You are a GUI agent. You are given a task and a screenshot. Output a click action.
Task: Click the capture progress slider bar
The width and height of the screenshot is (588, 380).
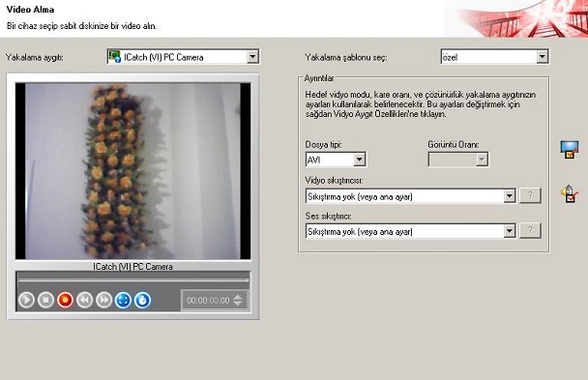click(x=133, y=280)
